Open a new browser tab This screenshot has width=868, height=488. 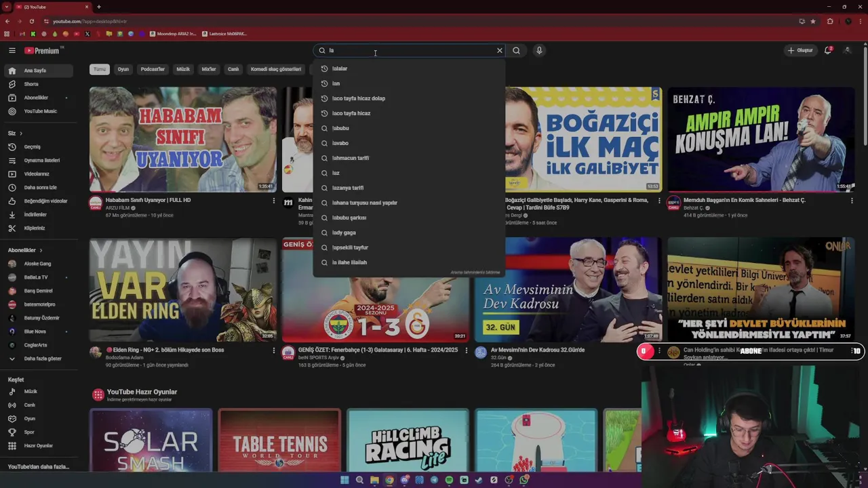pyautogui.click(x=98, y=7)
